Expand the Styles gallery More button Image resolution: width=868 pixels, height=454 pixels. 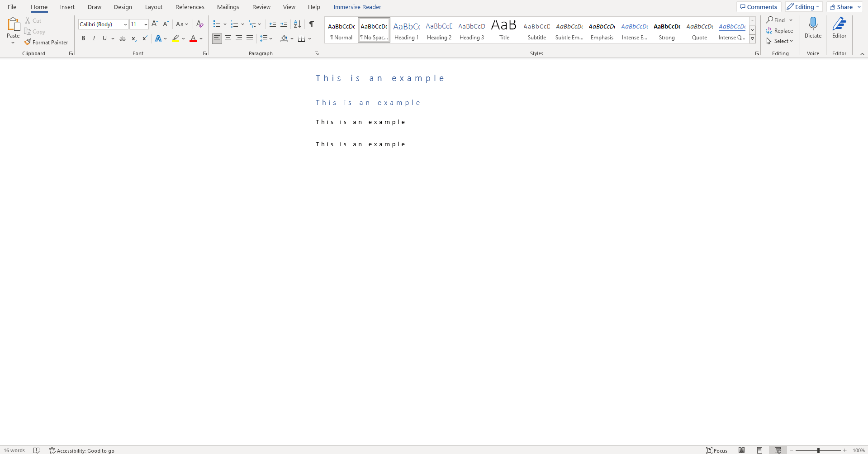(x=753, y=39)
